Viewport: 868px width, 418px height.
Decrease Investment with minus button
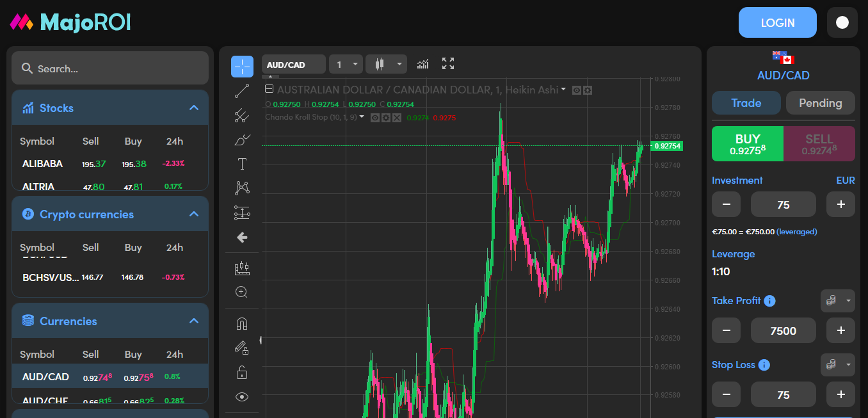point(726,204)
